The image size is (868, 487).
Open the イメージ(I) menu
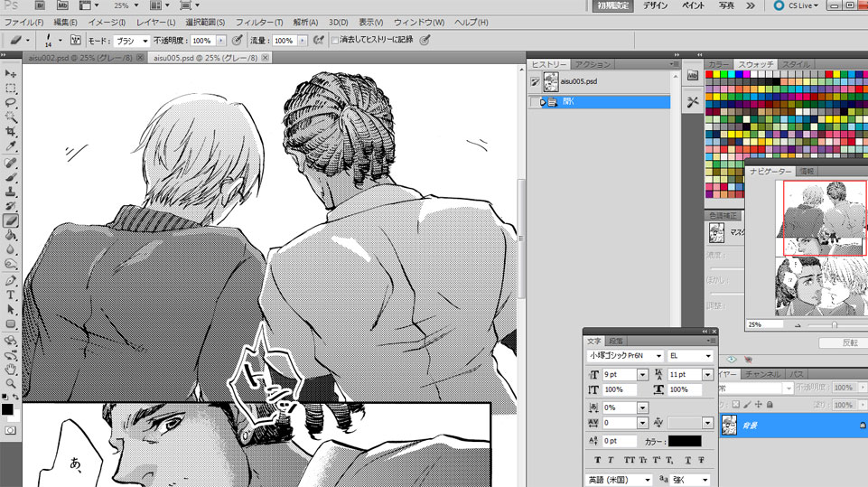[x=107, y=23]
